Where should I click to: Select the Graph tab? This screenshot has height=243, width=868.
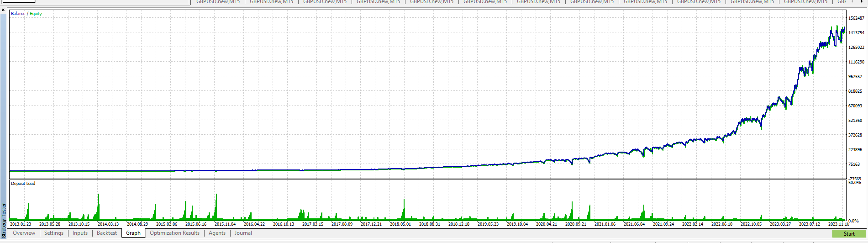point(133,233)
